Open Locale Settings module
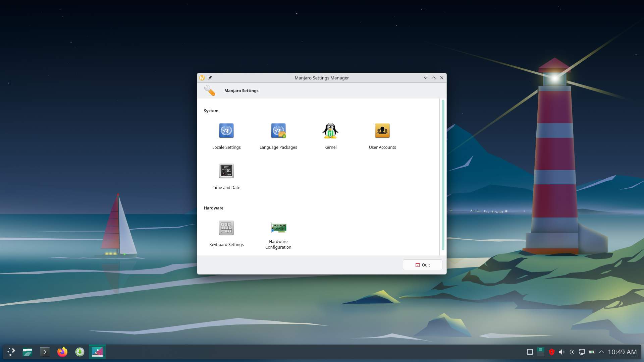This screenshot has height=362, width=644. (226, 136)
